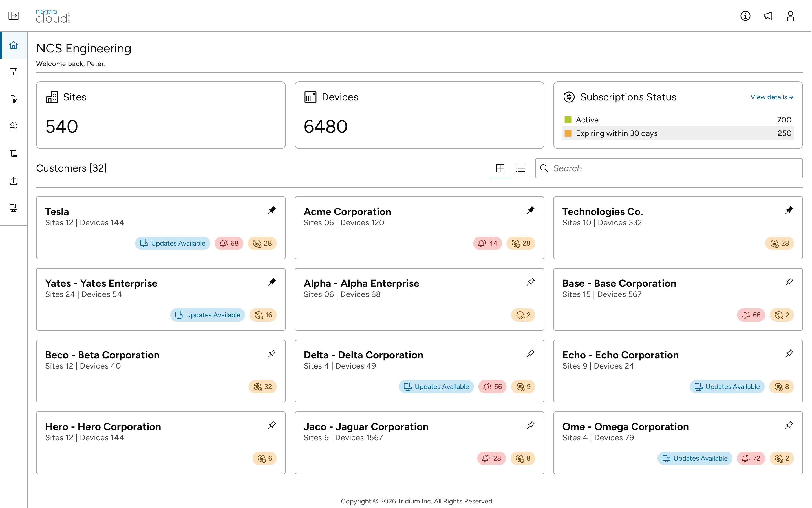Click Jaguar Corporation's 28 alarms badge
The image size is (812, 508).
tap(491, 458)
